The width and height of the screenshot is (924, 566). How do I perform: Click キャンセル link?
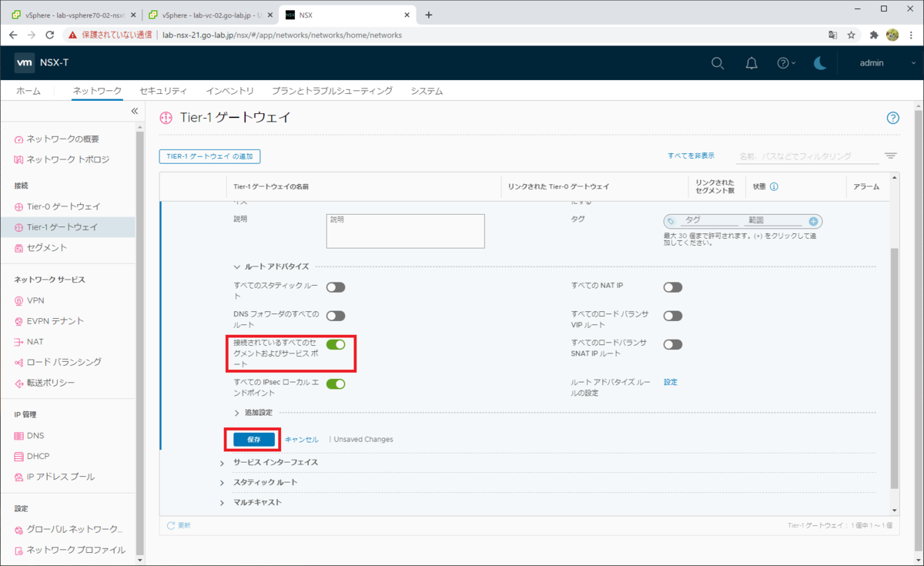(302, 440)
